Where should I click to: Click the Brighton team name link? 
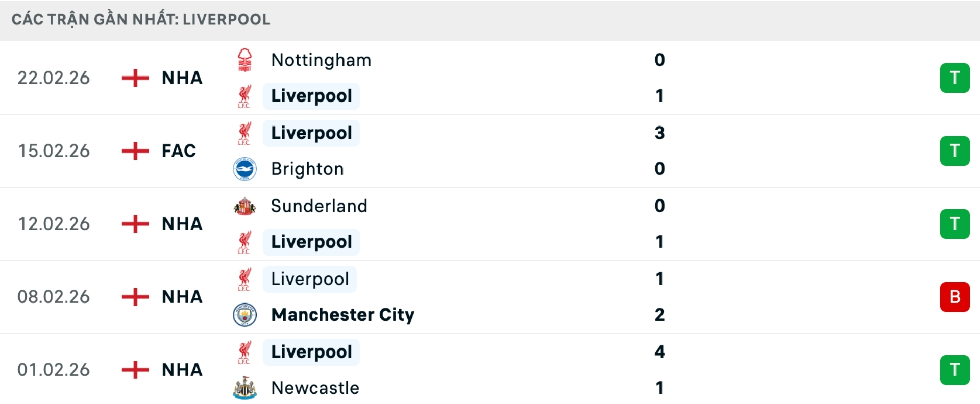coord(308,169)
